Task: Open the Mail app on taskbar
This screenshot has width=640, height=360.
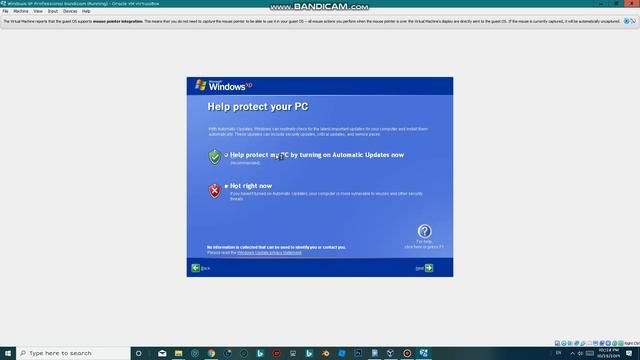Action: pyautogui.click(x=162, y=353)
